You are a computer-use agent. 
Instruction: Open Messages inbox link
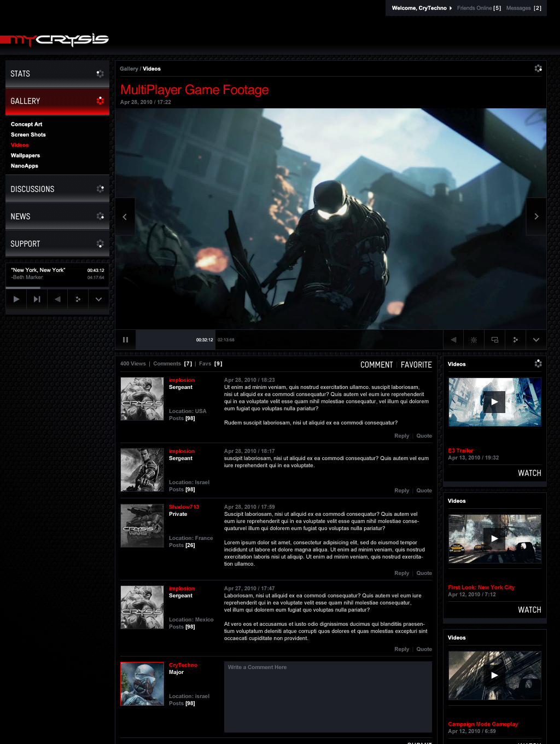(x=524, y=8)
